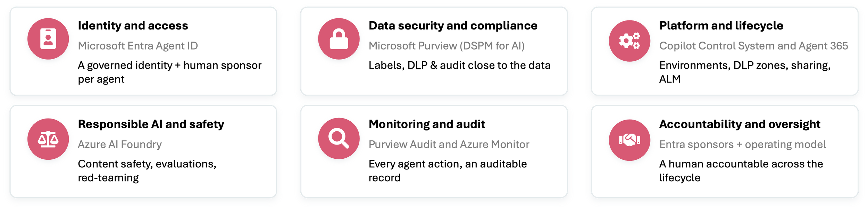Open the Responsible AI and safety heading
Screen dimensions: 868x210
point(151,124)
